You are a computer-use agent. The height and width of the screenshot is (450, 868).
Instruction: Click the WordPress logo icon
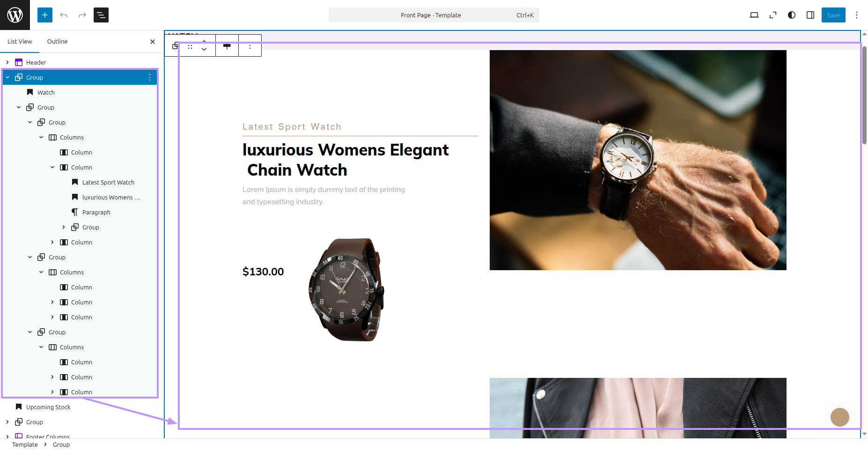pyautogui.click(x=15, y=15)
